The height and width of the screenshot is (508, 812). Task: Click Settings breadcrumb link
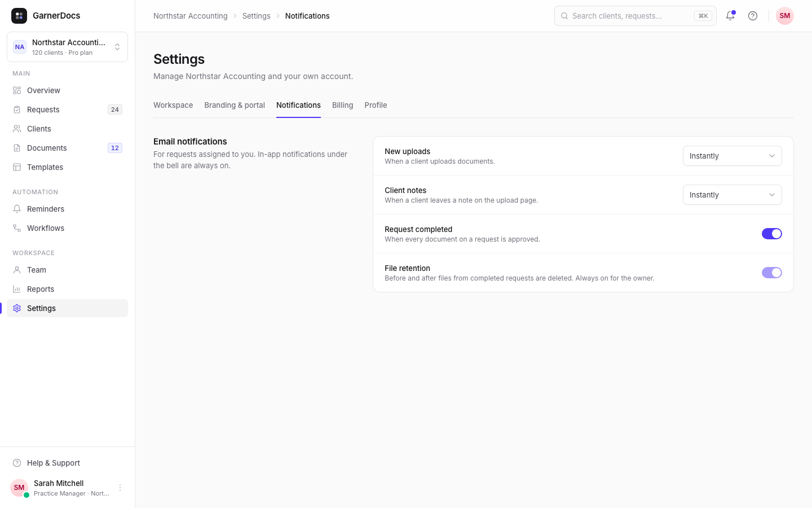click(x=257, y=16)
